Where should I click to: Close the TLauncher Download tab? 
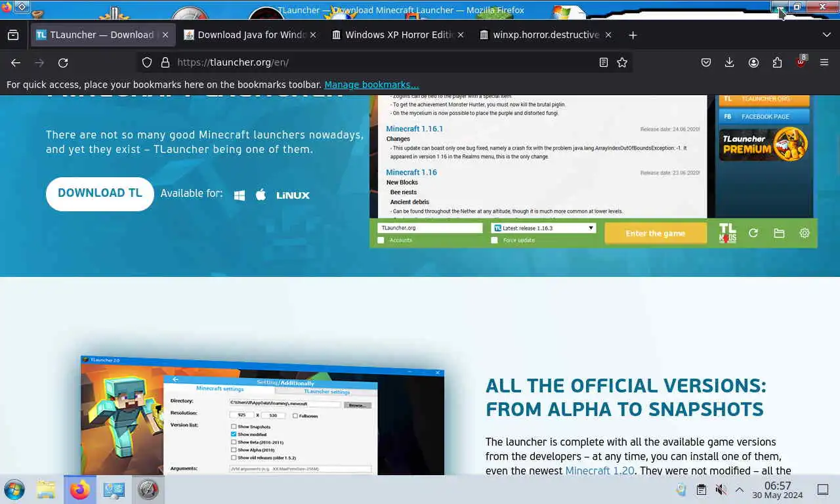165,35
